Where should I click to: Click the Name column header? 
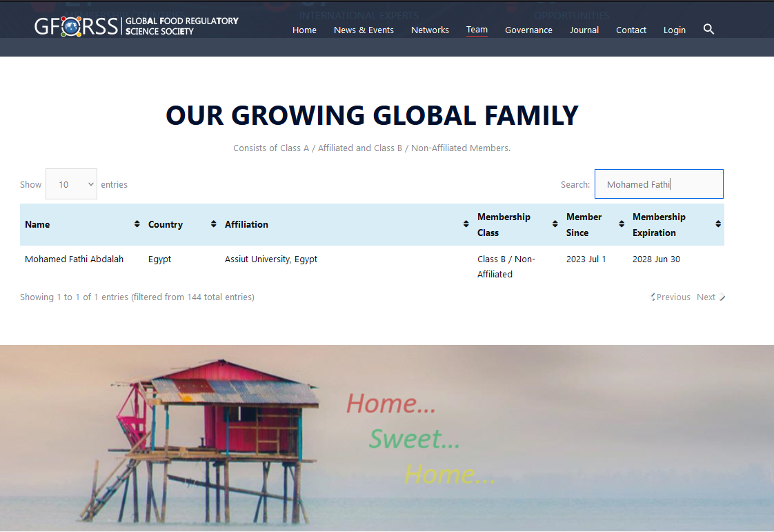[x=81, y=224]
